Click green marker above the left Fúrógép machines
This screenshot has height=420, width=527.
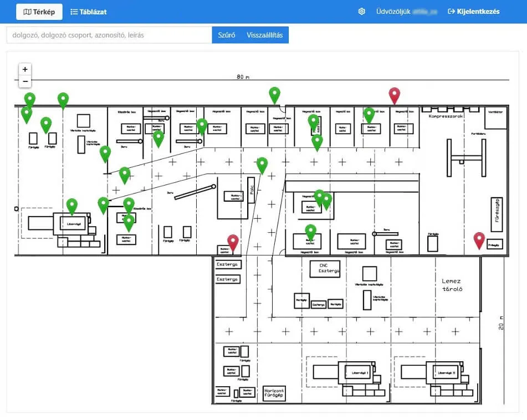coord(46,125)
